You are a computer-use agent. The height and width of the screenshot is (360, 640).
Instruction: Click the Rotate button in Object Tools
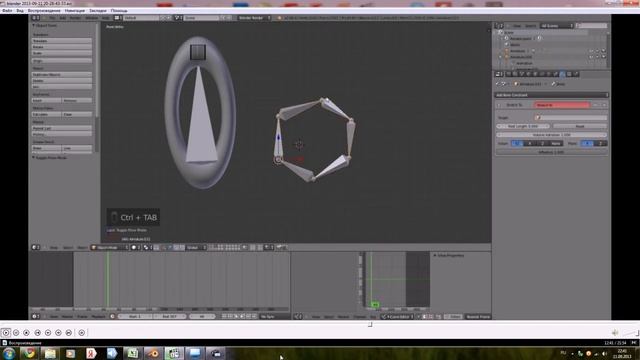(x=62, y=47)
